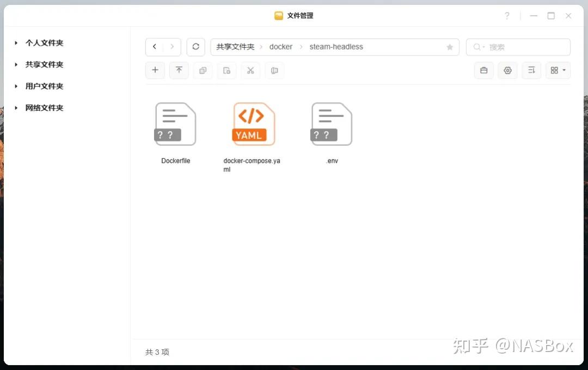Open the help question mark button
588x370 pixels.
(x=506, y=16)
